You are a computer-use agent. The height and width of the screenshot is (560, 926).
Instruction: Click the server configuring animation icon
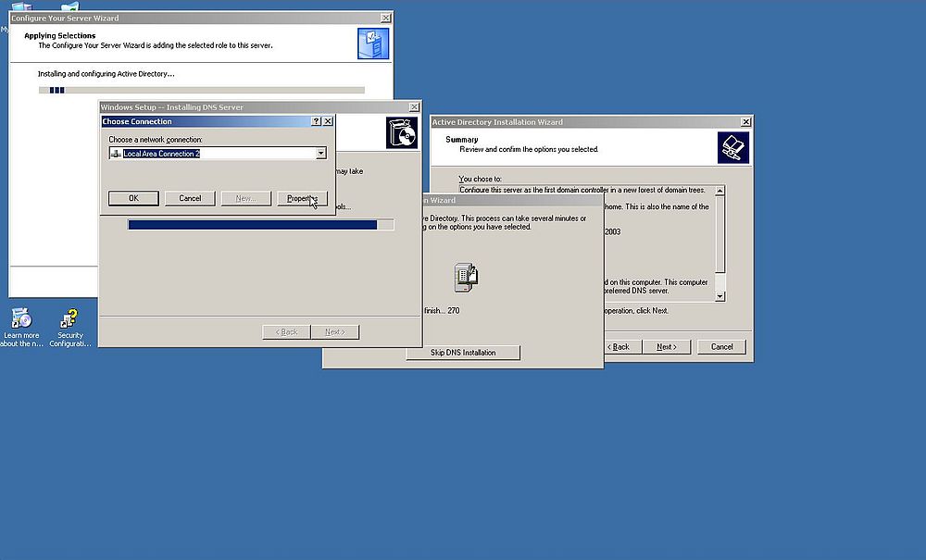pyautogui.click(x=466, y=277)
